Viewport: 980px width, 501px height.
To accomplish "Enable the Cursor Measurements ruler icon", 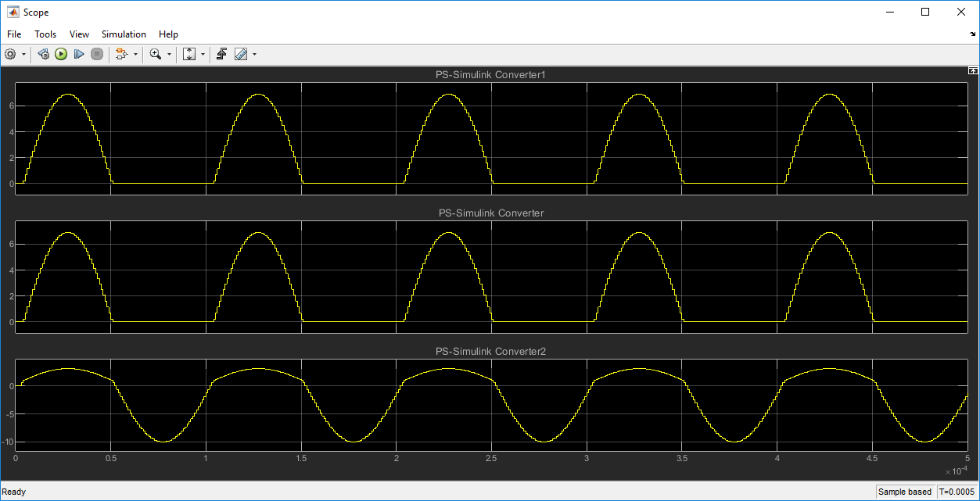I will (x=241, y=54).
